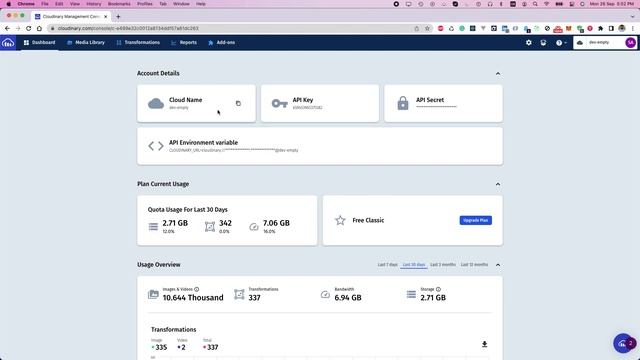
Task: Open the Bookmarks menu
Action: coord(119,4)
